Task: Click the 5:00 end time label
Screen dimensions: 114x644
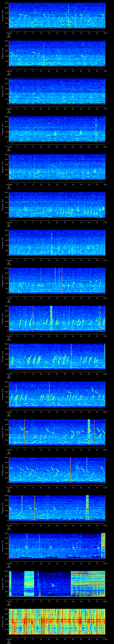Action: coord(105,33)
